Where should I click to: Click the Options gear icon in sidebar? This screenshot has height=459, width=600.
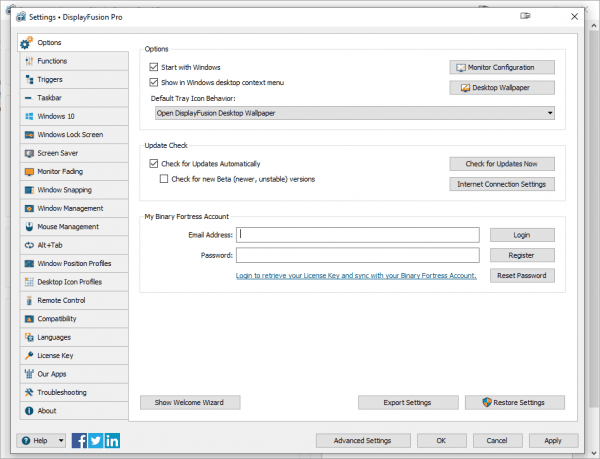[26, 43]
